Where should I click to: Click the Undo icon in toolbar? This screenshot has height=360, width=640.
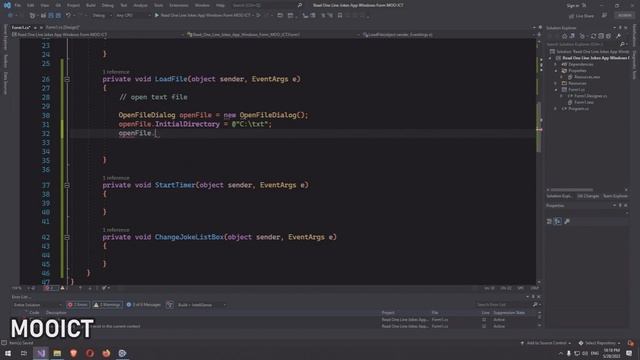click(x=69, y=16)
